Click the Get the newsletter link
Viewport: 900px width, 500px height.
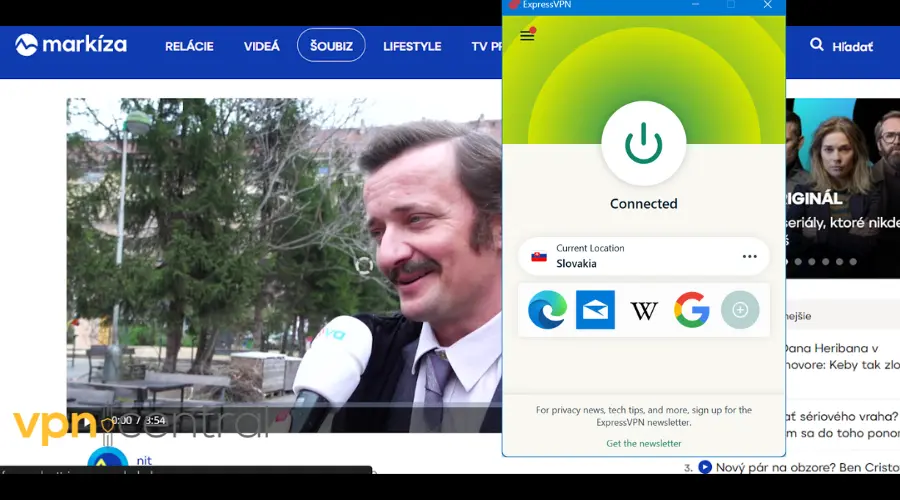(643, 443)
